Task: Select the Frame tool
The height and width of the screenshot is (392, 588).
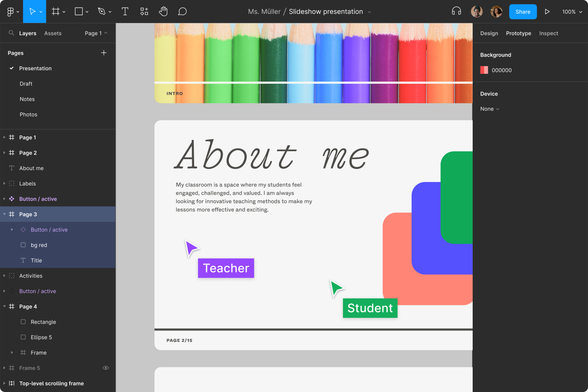Action: (x=55, y=11)
